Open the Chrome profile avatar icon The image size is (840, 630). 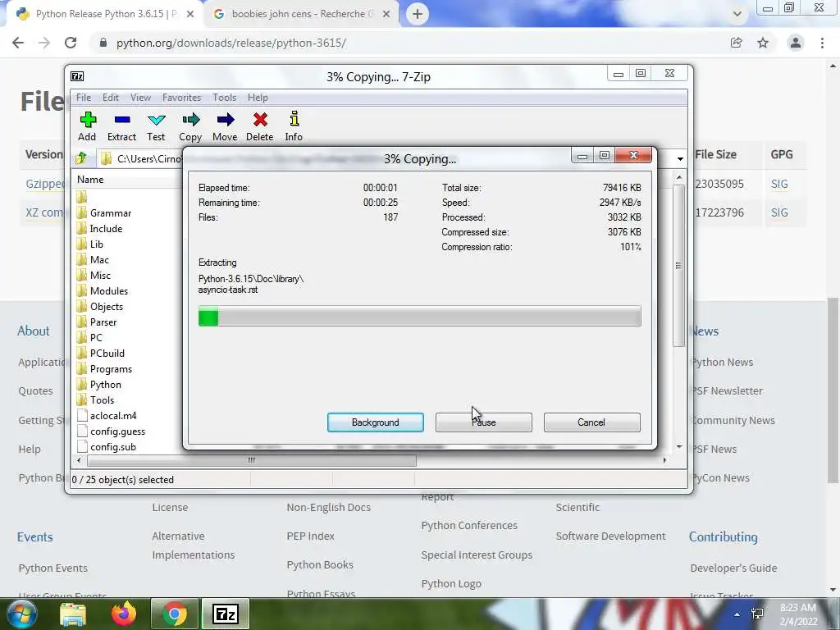click(796, 43)
